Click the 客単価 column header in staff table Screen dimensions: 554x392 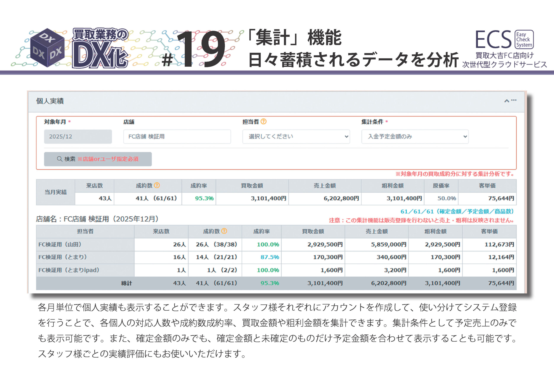click(489, 231)
